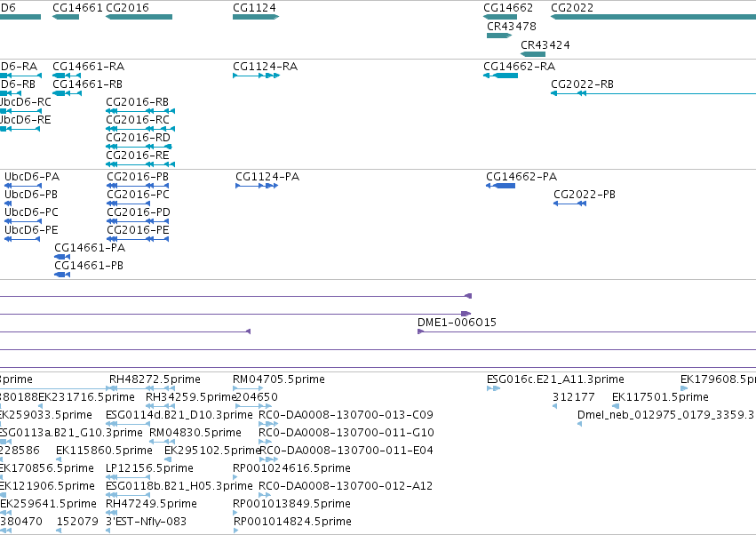Click EST EK295102.5prime
756x535 pixels.
(212, 451)
